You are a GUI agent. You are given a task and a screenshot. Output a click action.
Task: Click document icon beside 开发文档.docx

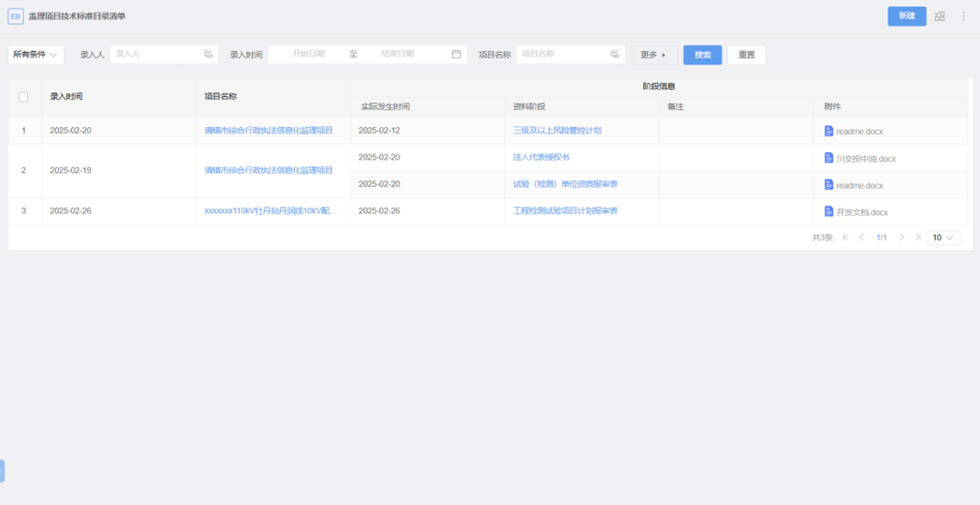point(828,212)
